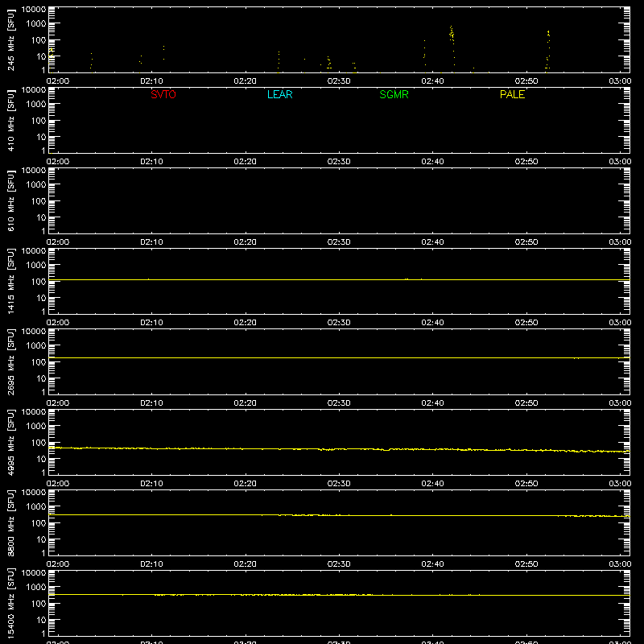Select the 8800 MHz [SFU] axis title
This screenshot has height=644, width=644.
point(10,522)
